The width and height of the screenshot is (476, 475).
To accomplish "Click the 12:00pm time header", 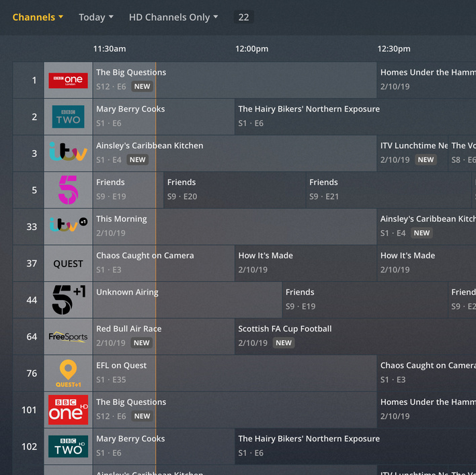I will point(251,49).
